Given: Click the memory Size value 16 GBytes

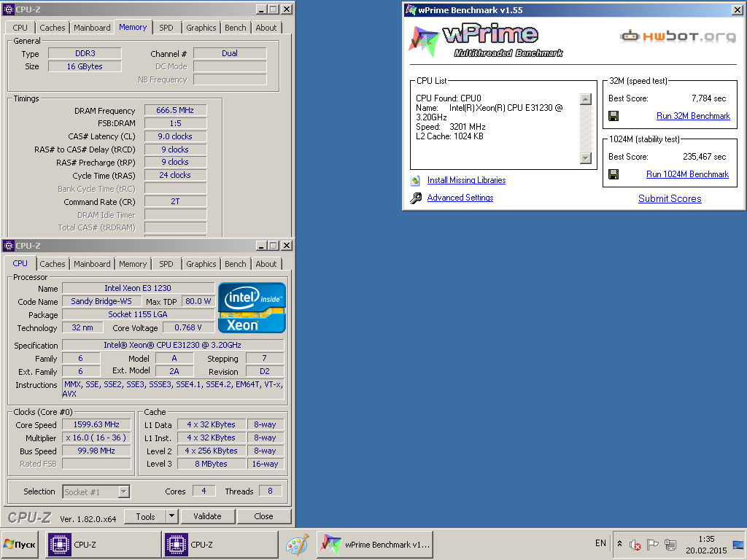Looking at the screenshot, I should pyautogui.click(x=85, y=66).
